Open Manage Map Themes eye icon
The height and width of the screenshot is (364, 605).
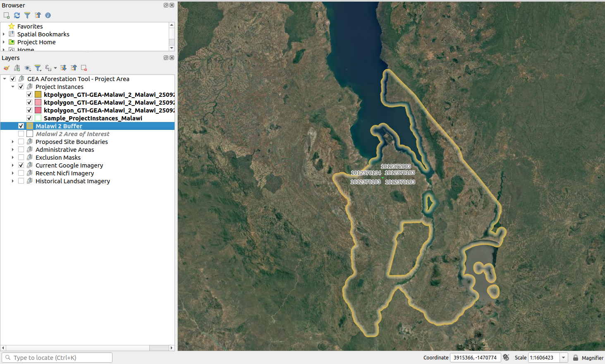point(28,68)
